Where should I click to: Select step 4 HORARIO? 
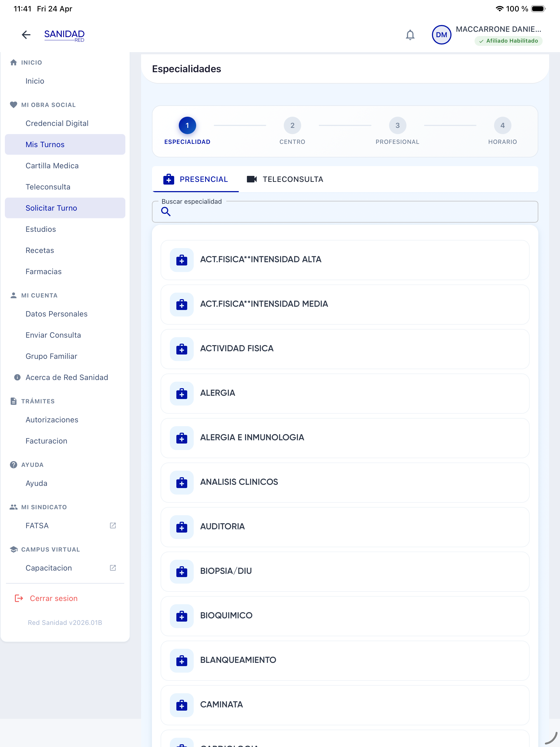pos(502,131)
